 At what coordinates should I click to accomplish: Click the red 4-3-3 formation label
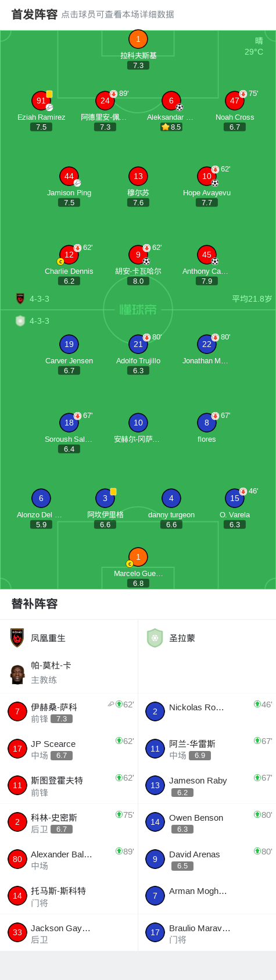(40, 299)
